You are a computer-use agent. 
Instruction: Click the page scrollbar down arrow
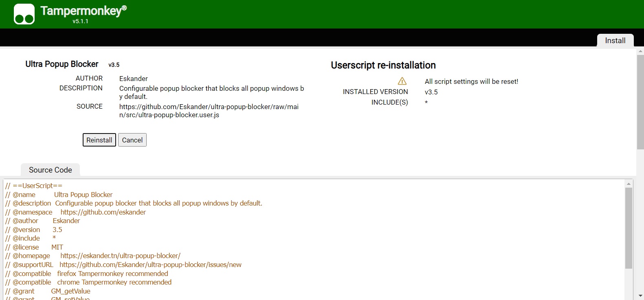click(x=640, y=296)
